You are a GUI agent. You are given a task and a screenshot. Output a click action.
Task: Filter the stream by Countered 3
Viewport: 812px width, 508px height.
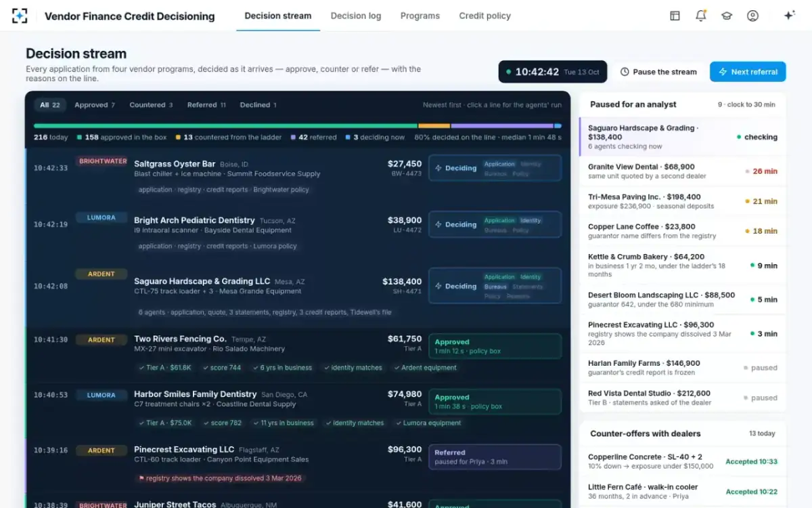(x=151, y=105)
